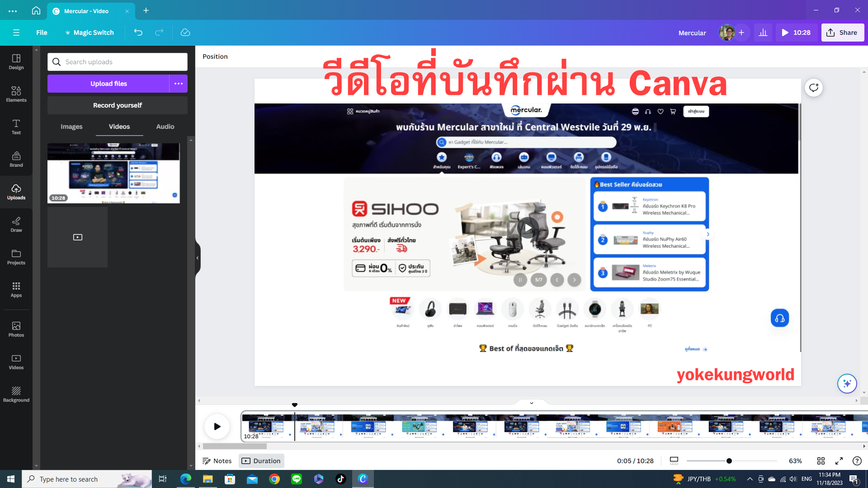Select the Draw tool
The image size is (868, 488).
16,225
